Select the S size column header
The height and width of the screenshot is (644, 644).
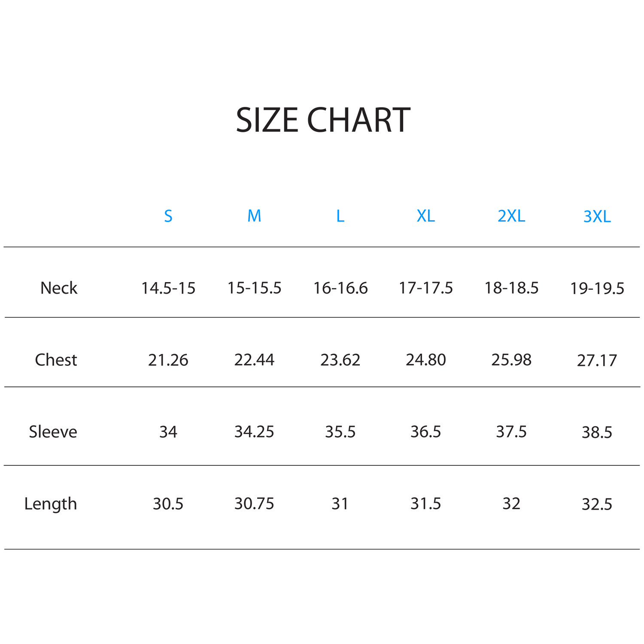(168, 216)
